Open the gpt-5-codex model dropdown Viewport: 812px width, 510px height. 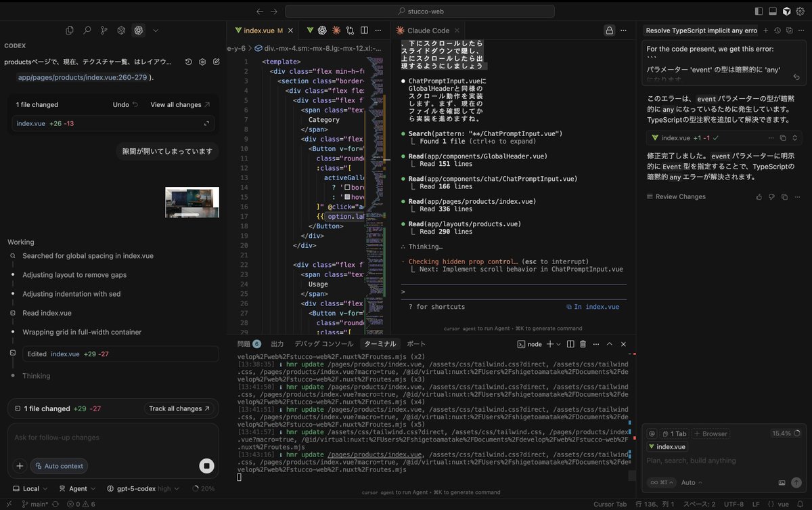tap(143, 488)
